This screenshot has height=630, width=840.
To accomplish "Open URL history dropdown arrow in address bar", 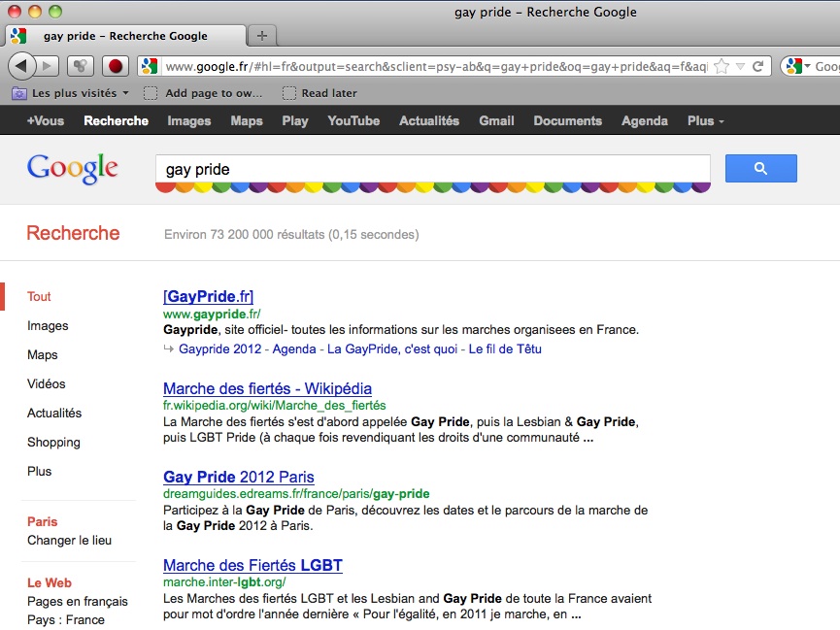I will 740,66.
